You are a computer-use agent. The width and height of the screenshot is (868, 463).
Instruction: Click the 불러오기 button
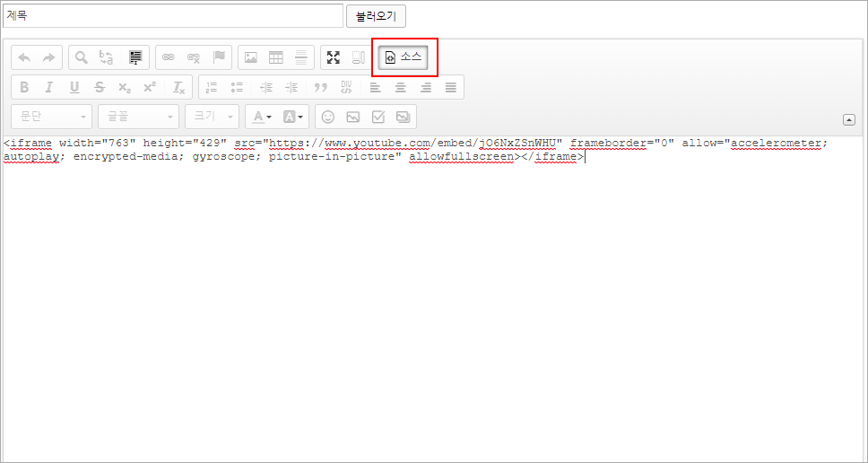pyautogui.click(x=376, y=16)
